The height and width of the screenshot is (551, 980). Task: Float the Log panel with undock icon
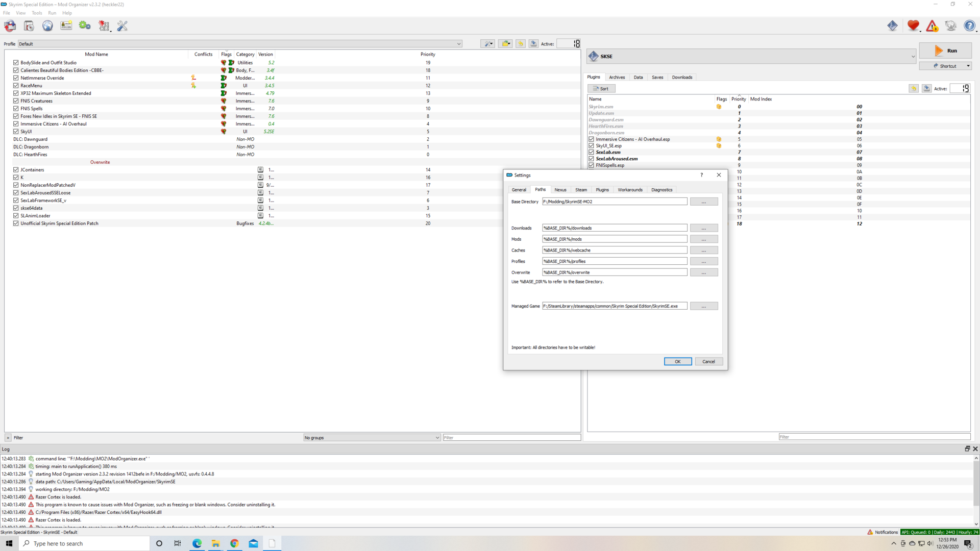click(x=967, y=449)
